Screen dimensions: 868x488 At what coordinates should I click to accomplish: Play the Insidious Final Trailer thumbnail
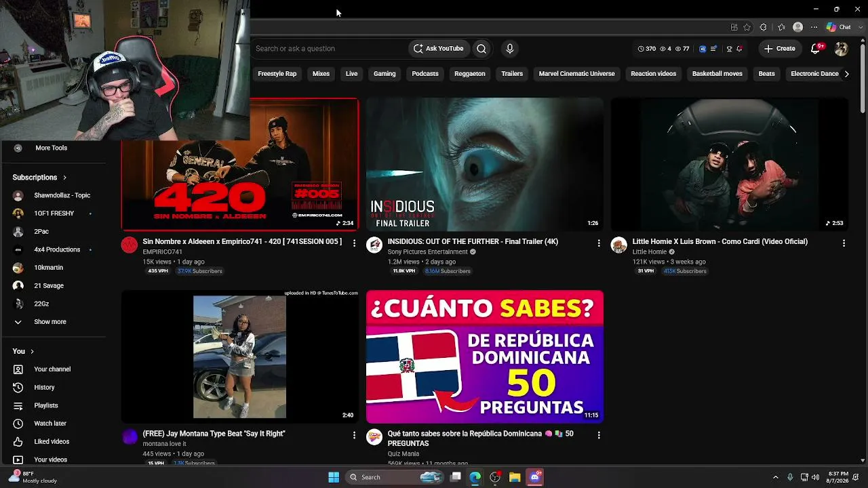tap(485, 165)
